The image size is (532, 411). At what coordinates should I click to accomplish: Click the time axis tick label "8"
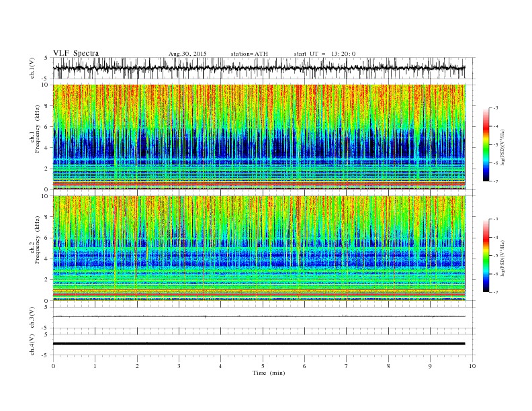pyautogui.click(x=388, y=366)
